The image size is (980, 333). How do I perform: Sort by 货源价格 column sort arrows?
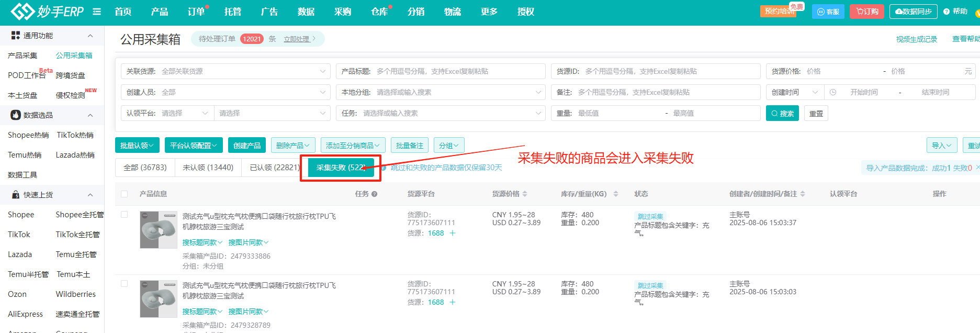pyautogui.click(x=525, y=194)
